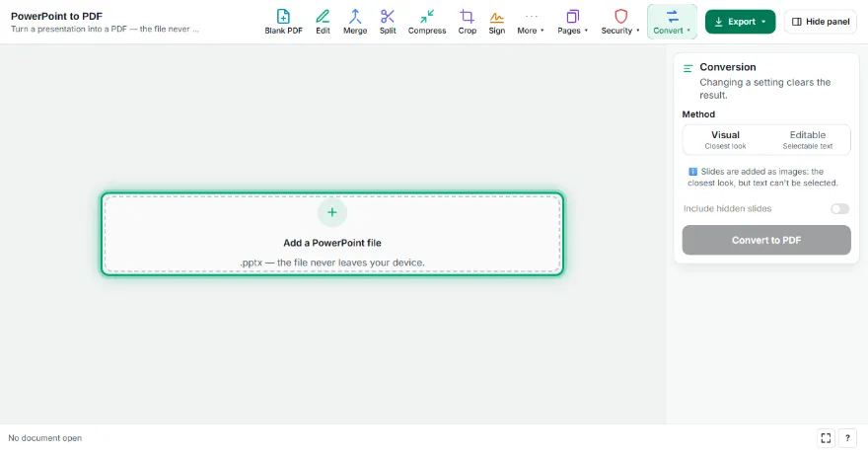Screen dimensions: 868x451
Task: Click the plus icon to add file
Action: pos(332,212)
